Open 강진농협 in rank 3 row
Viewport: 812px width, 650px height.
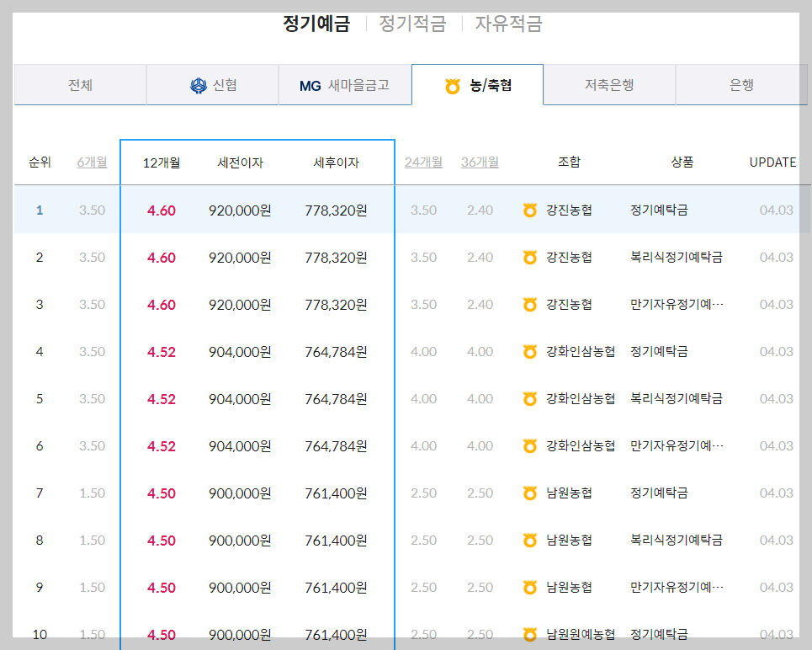(569, 304)
